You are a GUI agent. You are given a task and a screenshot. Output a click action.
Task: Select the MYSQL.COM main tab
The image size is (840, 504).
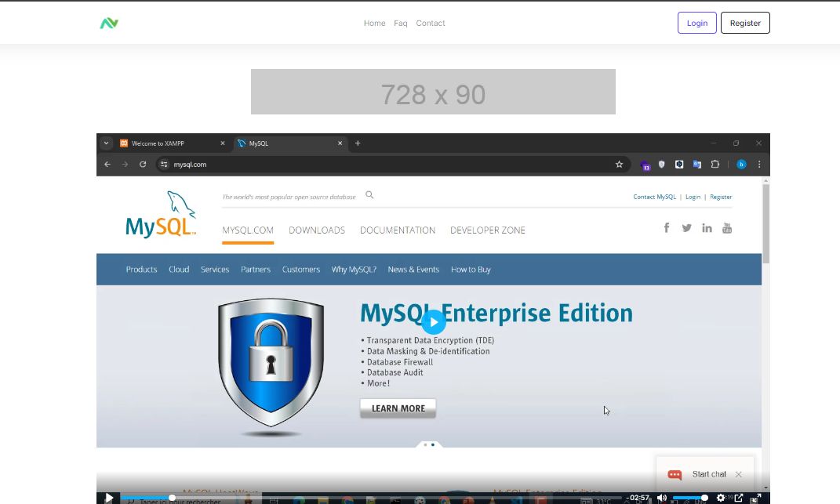click(x=248, y=230)
